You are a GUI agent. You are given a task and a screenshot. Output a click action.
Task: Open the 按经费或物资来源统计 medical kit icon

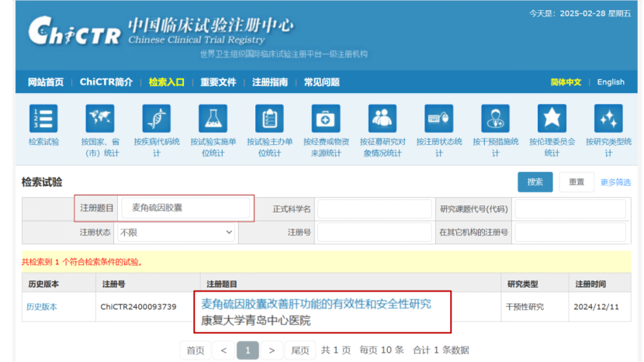[x=326, y=119]
